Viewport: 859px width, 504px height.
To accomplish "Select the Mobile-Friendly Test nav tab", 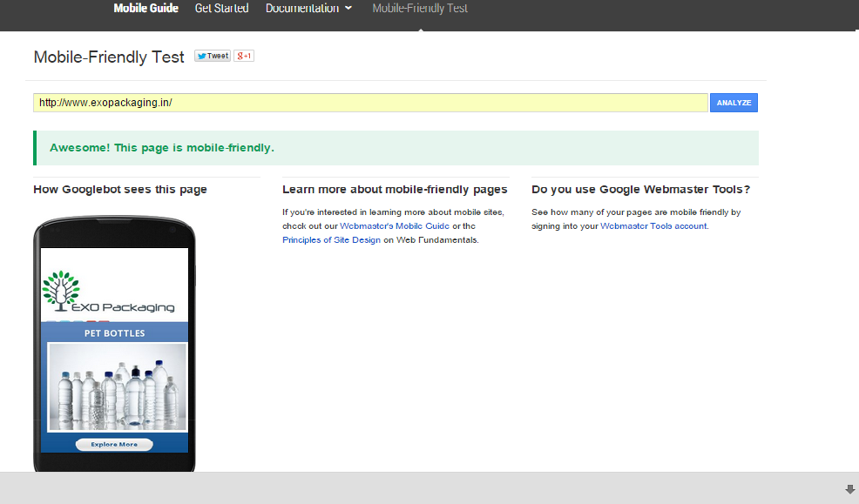I will pos(420,9).
